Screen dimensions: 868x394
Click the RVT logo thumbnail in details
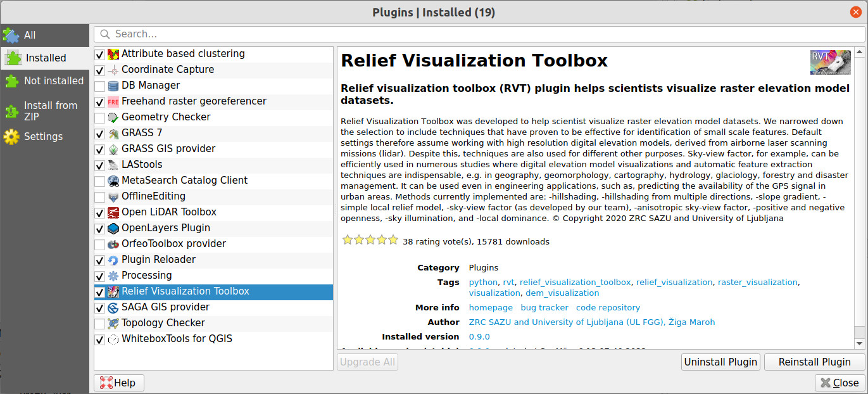pyautogui.click(x=831, y=62)
